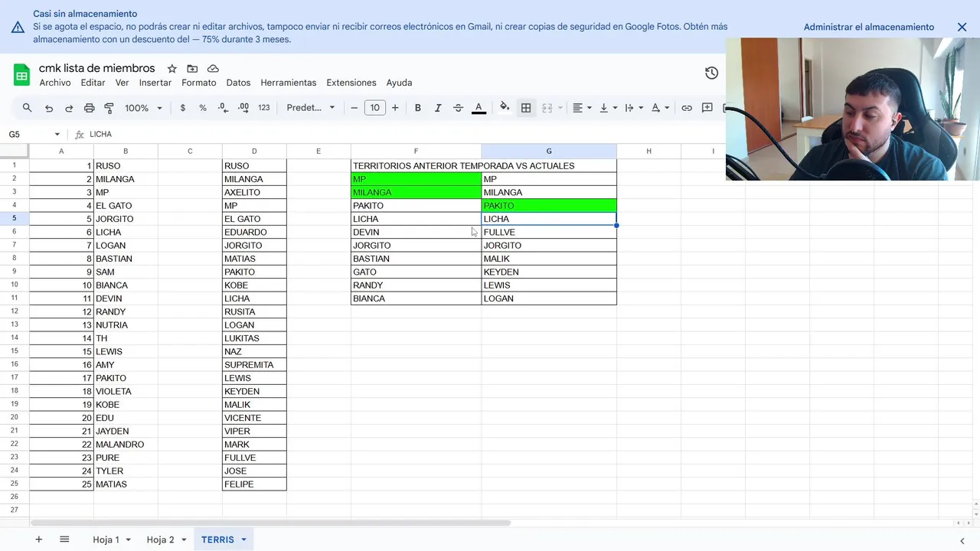
Task: Format as currency with dollar icon
Action: pyautogui.click(x=182, y=108)
